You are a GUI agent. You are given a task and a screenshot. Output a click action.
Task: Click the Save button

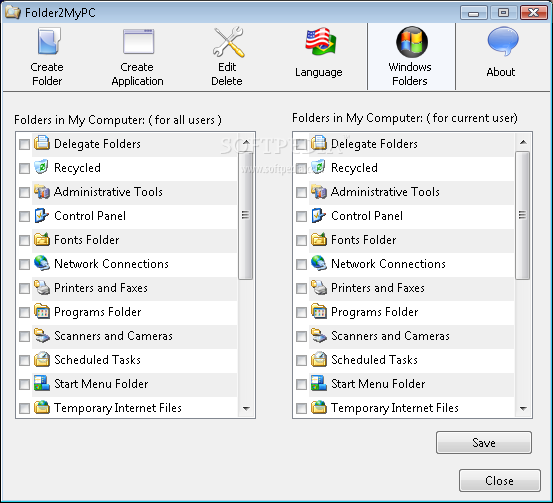(x=484, y=442)
